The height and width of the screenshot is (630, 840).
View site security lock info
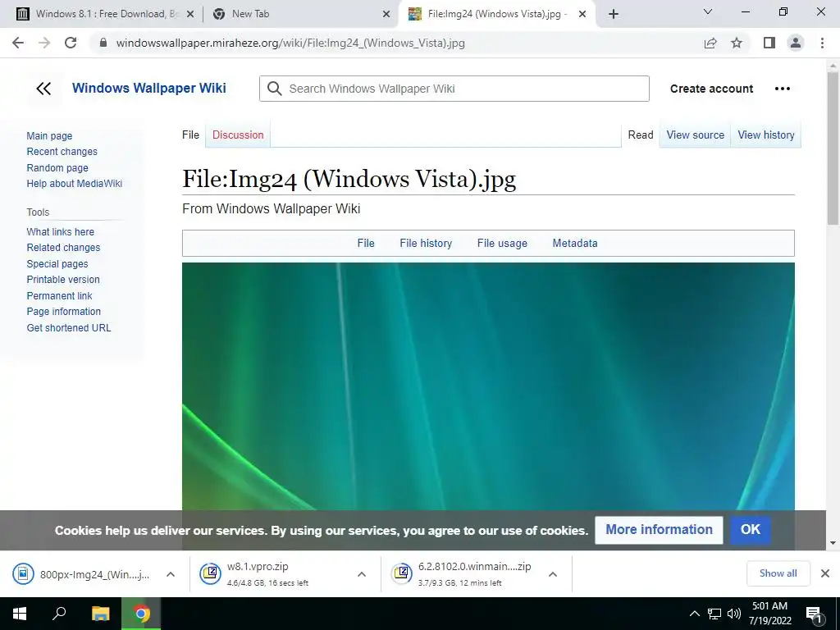coord(103,43)
